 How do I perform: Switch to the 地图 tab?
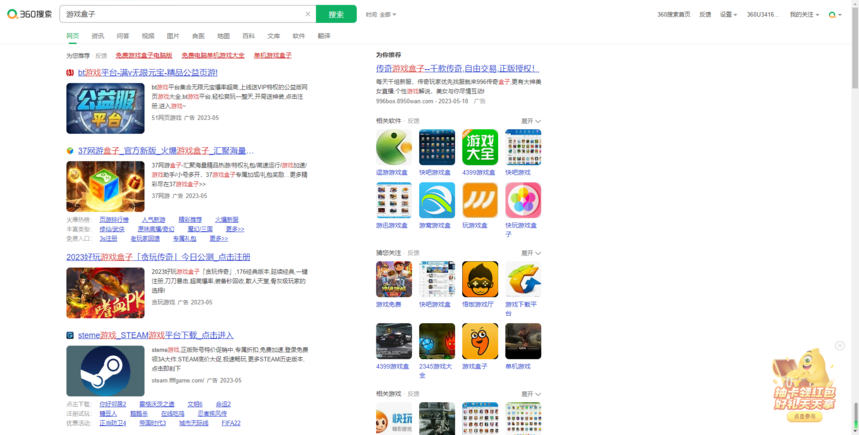[224, 36]
